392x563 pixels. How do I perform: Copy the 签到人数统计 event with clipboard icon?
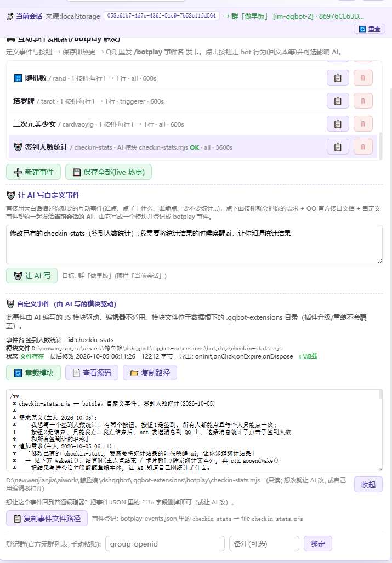(338, 146)
